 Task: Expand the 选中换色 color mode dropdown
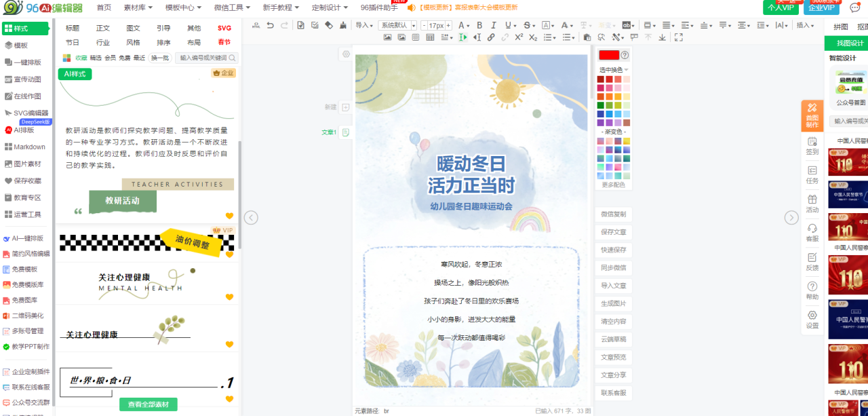(614, 70)
